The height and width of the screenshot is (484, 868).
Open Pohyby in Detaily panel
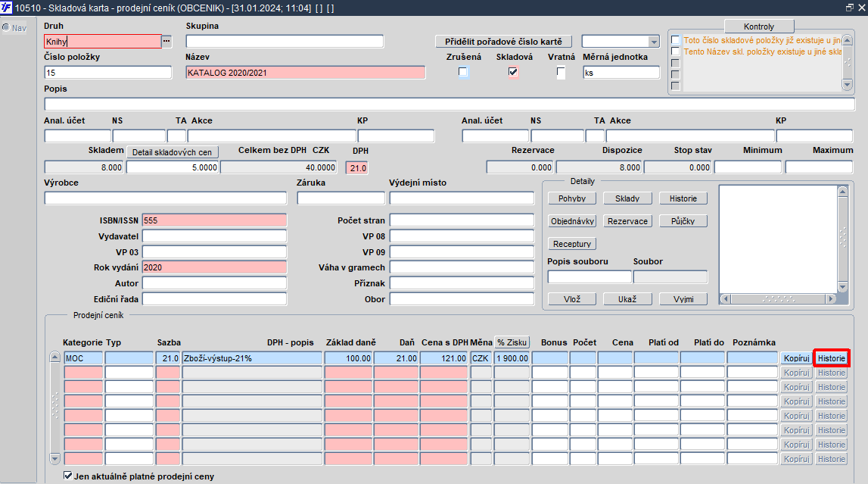571,198
